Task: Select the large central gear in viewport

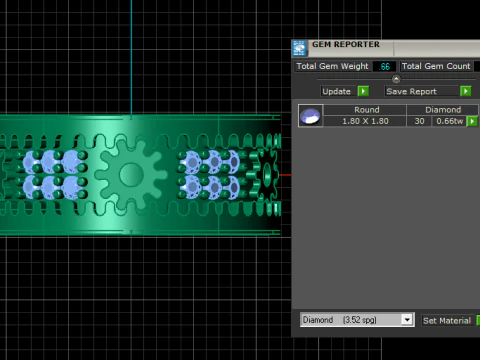Action: coord(131,175)
